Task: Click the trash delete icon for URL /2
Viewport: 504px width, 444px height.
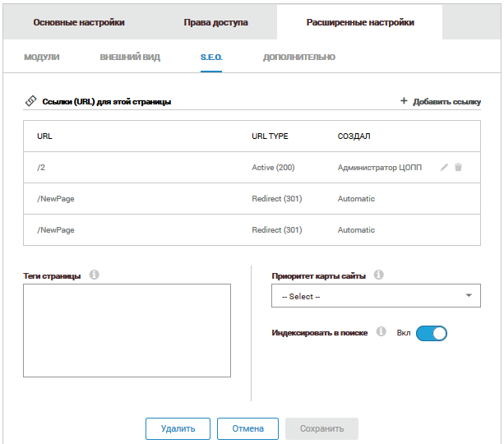Action: coord(458,167)
